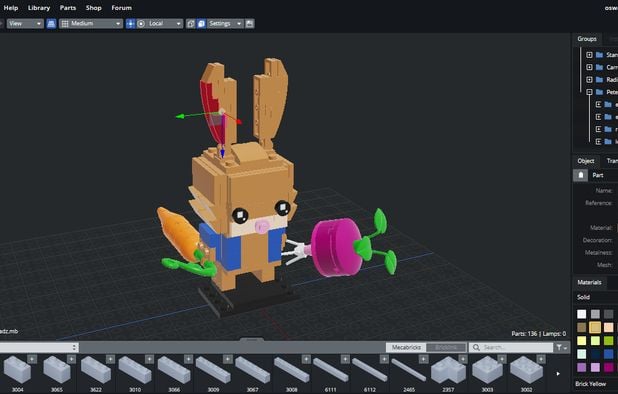Switch to the Object tab

pos(586,161)
